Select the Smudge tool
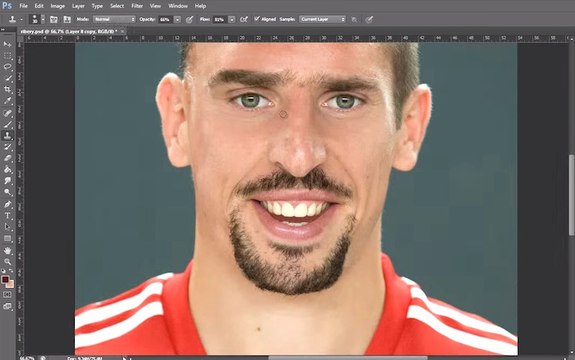Viewport: 575px width, 360px height. 7,181
